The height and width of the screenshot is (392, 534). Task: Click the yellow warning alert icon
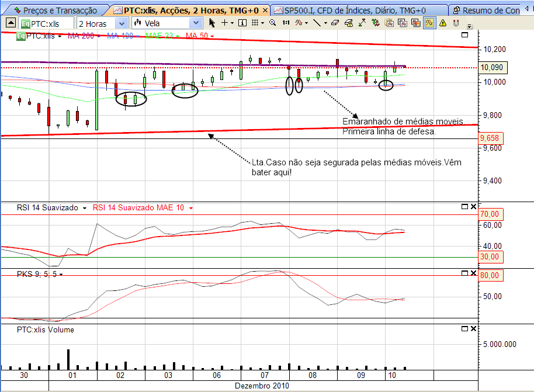(443, 23)
